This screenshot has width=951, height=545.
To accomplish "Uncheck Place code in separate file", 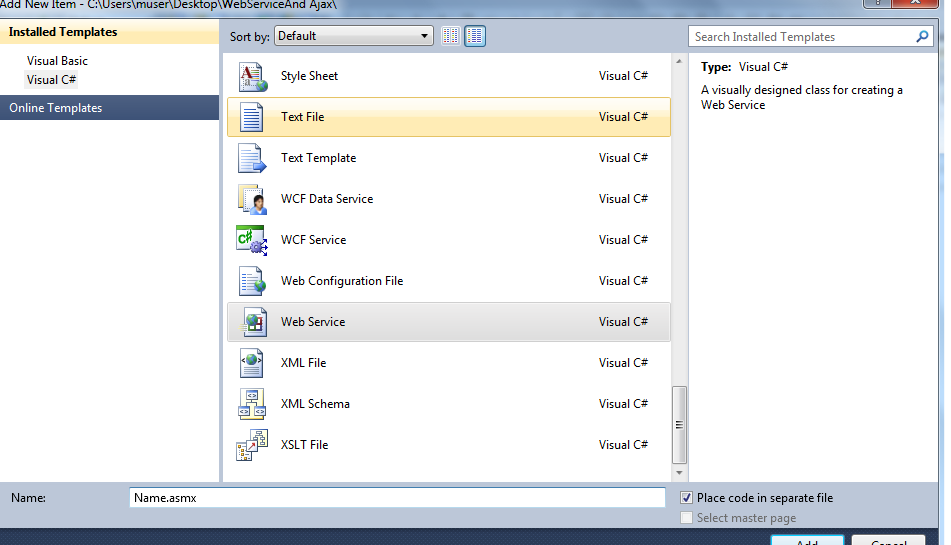I will point(687,498).
